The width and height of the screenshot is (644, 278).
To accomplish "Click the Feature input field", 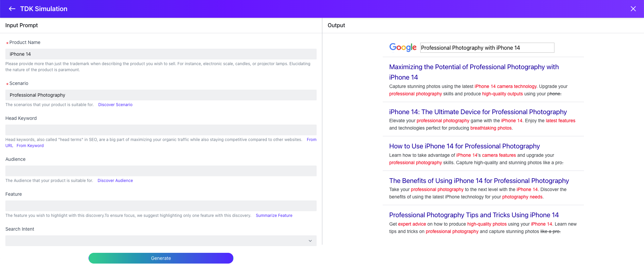I will coord(161,206).
